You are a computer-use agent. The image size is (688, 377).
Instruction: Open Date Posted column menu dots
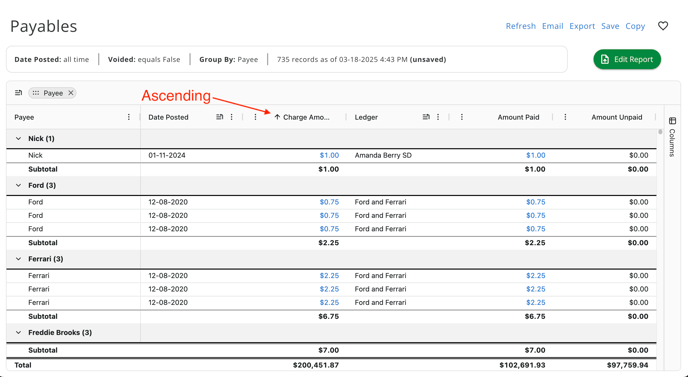(232, 117)
